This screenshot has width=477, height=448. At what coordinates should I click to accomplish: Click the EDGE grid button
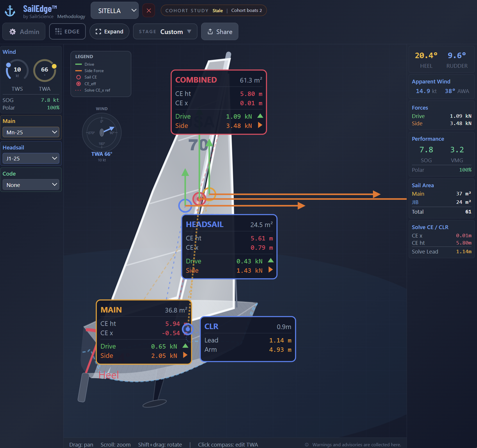(x=67, y=31)
